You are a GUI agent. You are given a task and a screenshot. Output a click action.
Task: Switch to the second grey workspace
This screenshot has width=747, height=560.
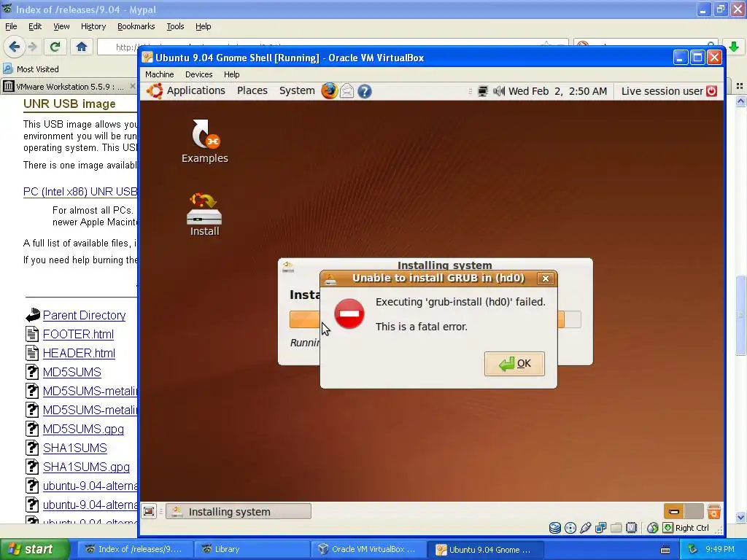694,511
